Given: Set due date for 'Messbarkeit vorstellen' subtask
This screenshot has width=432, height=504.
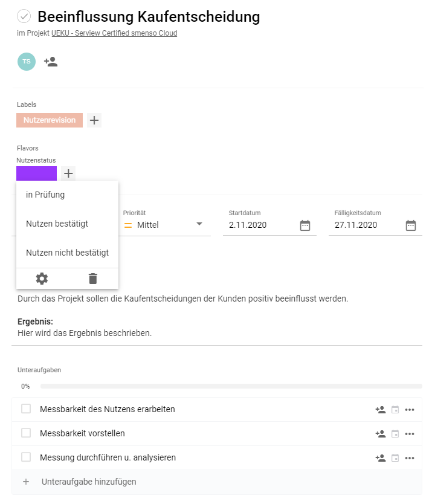Looking at the screenshot, I should (x=395, y=434).
